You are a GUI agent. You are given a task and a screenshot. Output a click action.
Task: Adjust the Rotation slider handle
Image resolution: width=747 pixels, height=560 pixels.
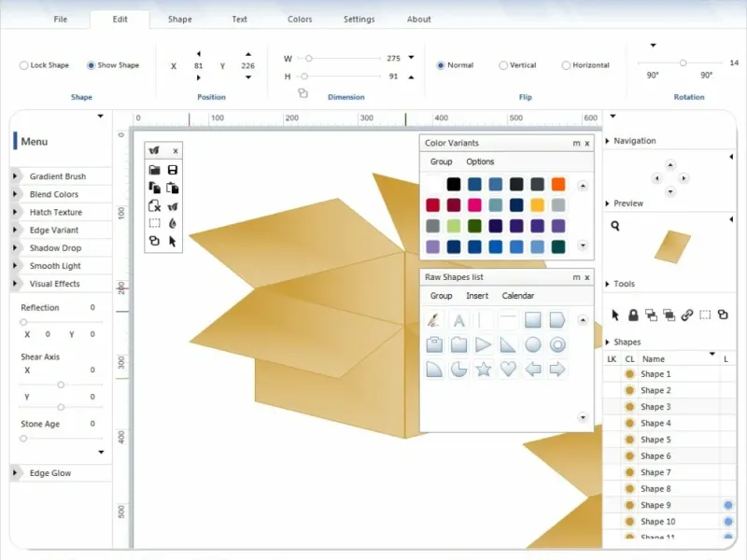click(684, 63)
